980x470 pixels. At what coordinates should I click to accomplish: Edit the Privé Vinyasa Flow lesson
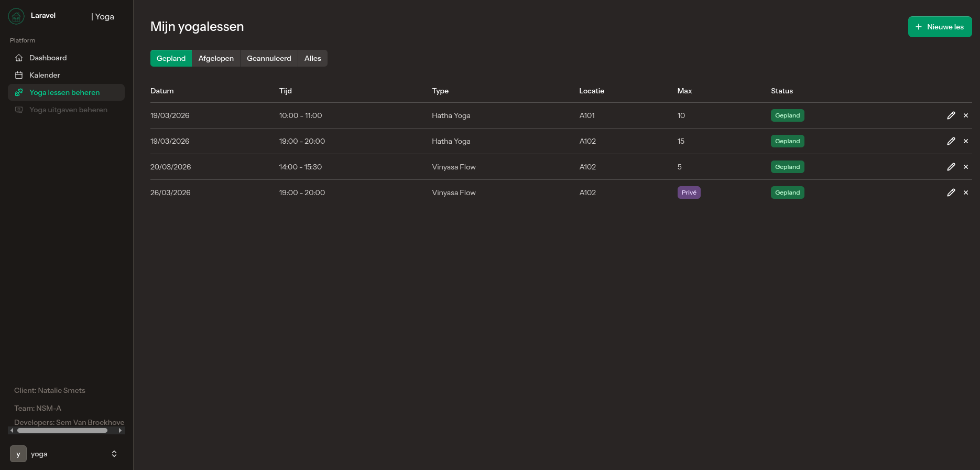[x=951, y=193]
